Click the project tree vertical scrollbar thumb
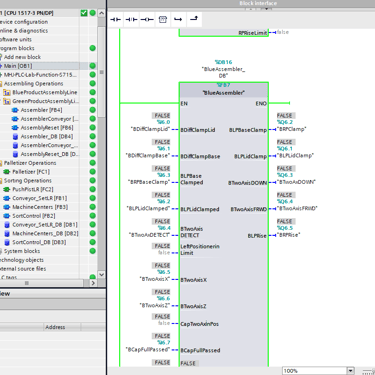This screenshot has height=375, width=375. [102, 72]
